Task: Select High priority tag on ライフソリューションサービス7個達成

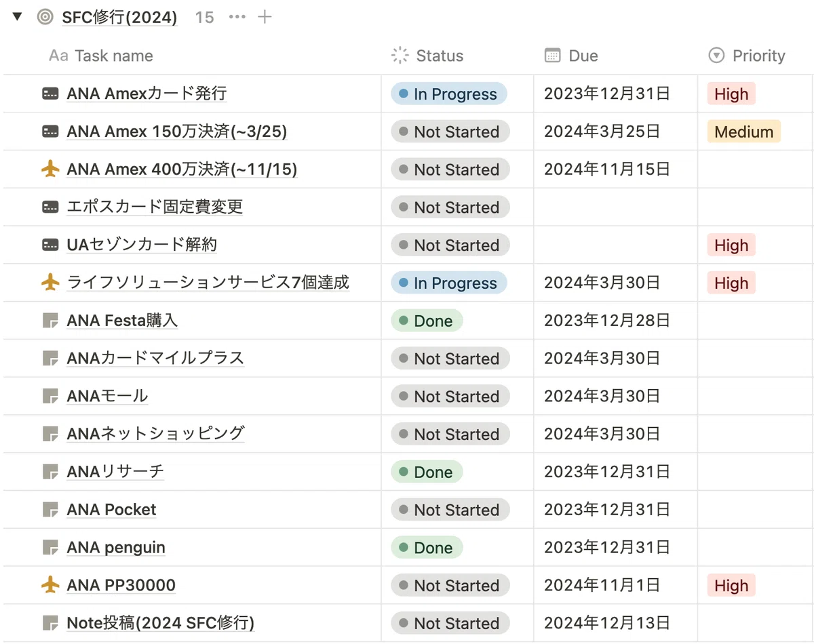Action: (x=731, y=283)
